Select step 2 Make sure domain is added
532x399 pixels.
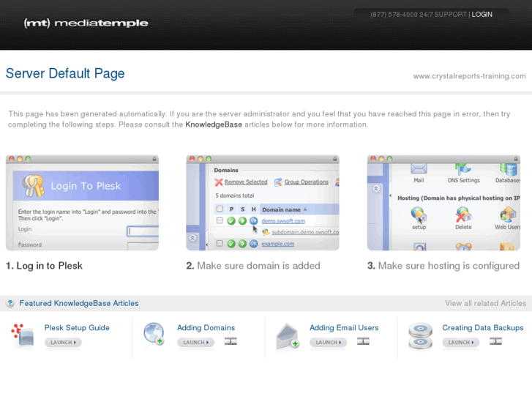253,266
